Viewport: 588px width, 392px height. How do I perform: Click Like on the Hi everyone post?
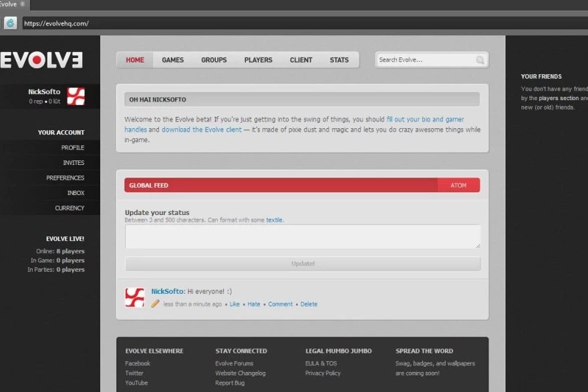tap(235, 305)
